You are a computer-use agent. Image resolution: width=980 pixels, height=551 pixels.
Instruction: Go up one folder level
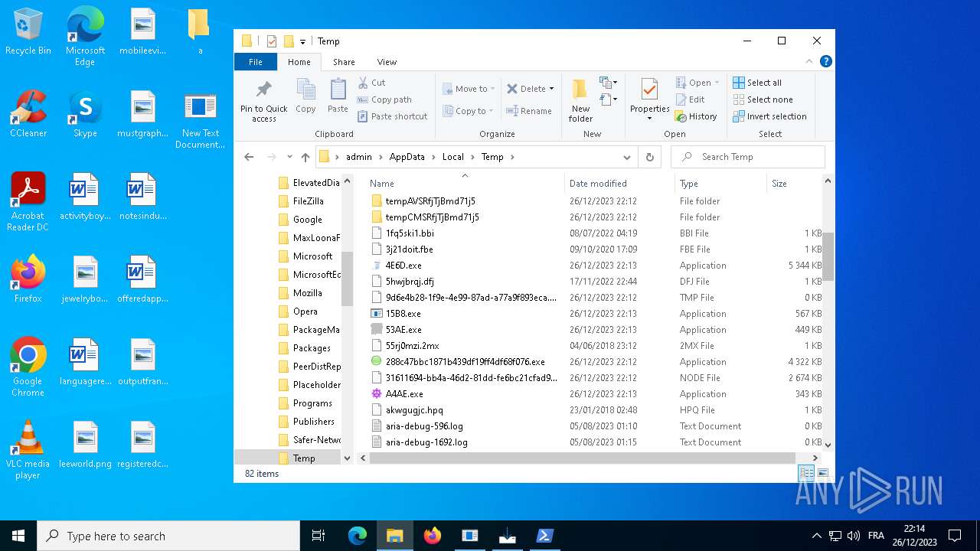click(305, 157)
